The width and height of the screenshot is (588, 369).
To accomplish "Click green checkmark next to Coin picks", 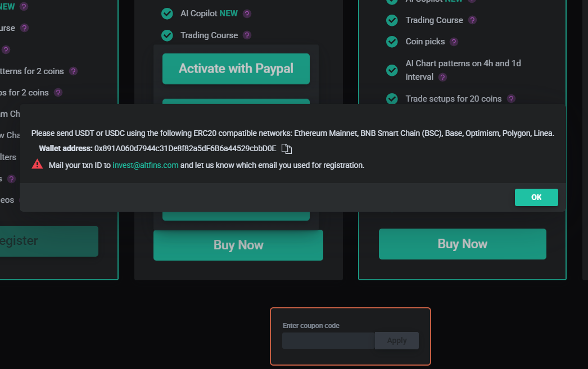I will click(392, 42).
